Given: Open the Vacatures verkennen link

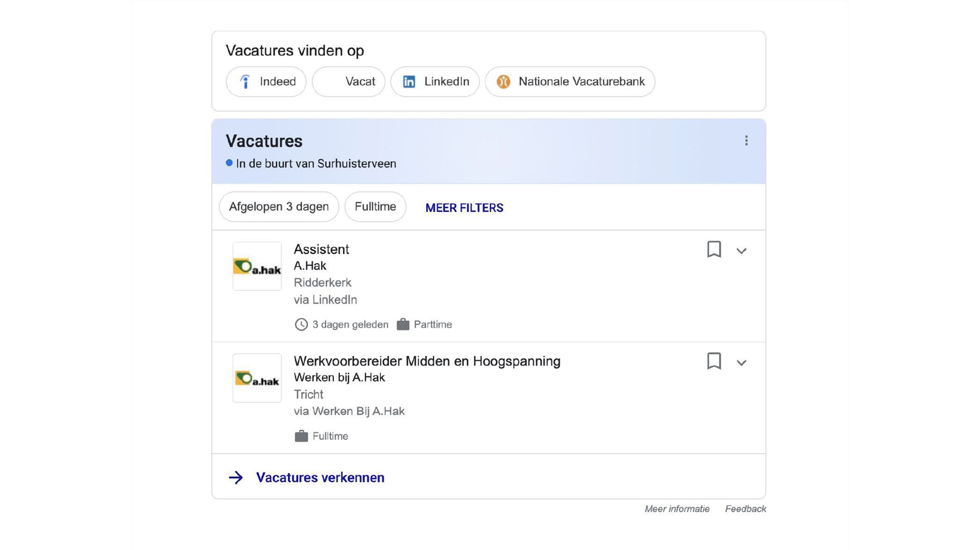Looking at the screenshot, I should click(x=320, y=478).
